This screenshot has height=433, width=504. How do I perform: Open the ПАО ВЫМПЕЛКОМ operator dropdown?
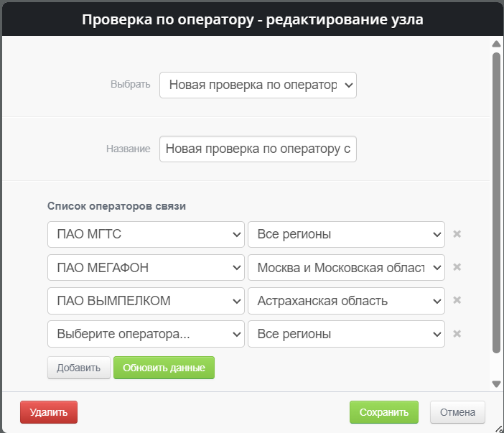tap(146, 301)
